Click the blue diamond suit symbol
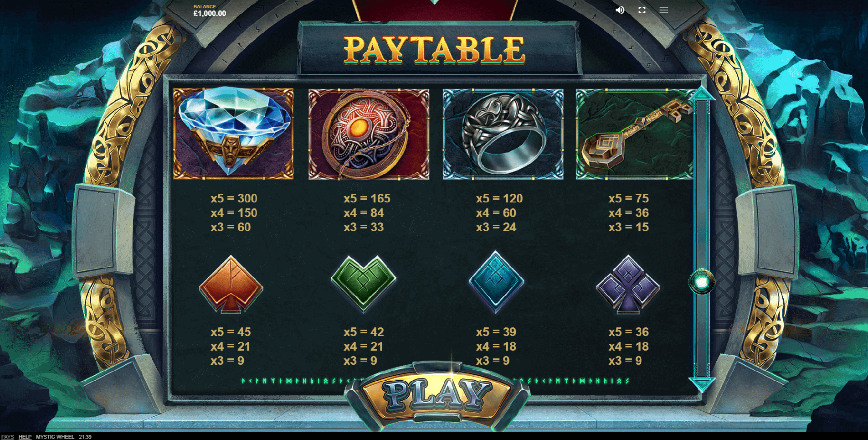 496,282
